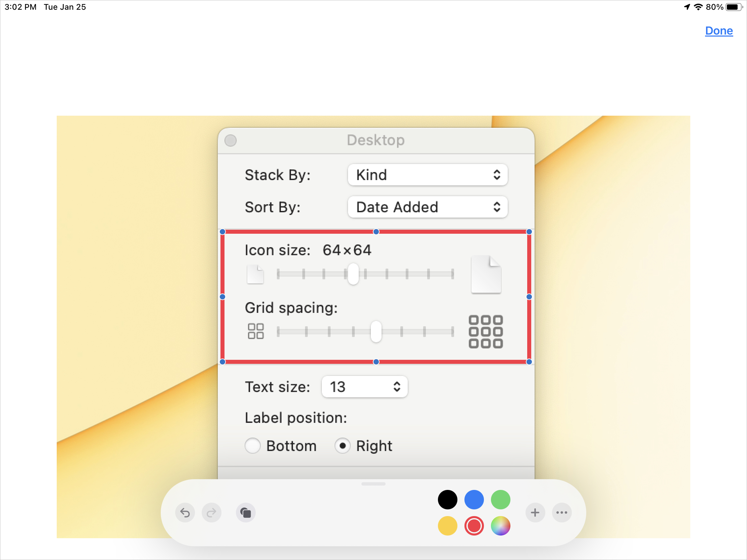This screenshot has height=560, width=747.
Task: Select the Bottom label position radio button
Action: [253, 445]
